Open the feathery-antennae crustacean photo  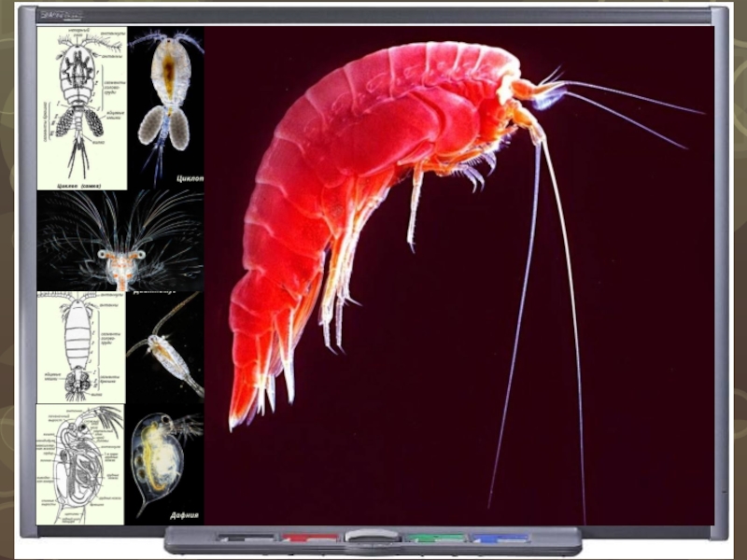[x=120, y=242]
